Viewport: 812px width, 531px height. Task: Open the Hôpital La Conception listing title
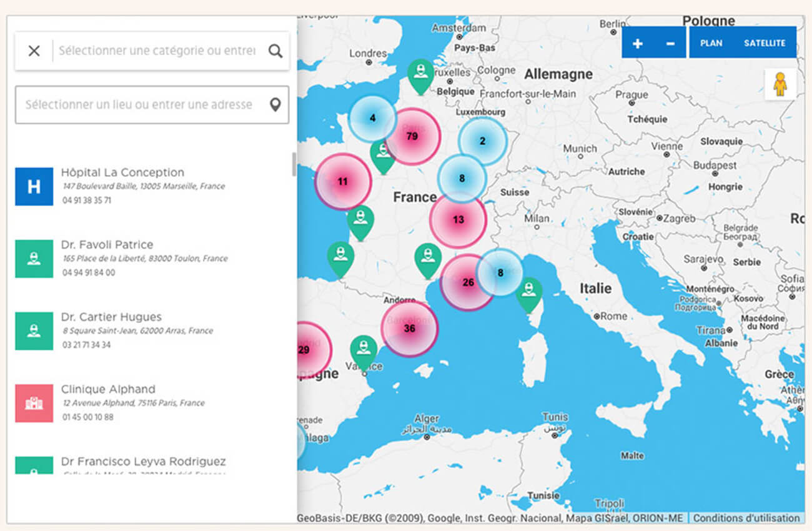123,172
